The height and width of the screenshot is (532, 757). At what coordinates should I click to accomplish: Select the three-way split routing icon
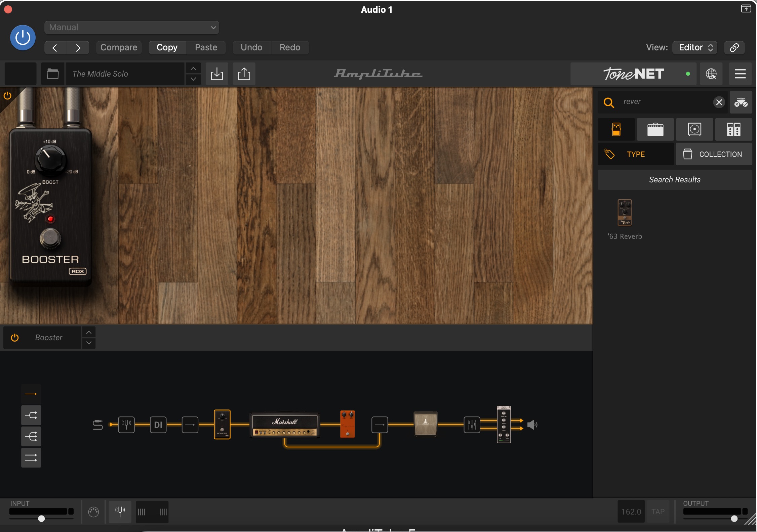31,437
